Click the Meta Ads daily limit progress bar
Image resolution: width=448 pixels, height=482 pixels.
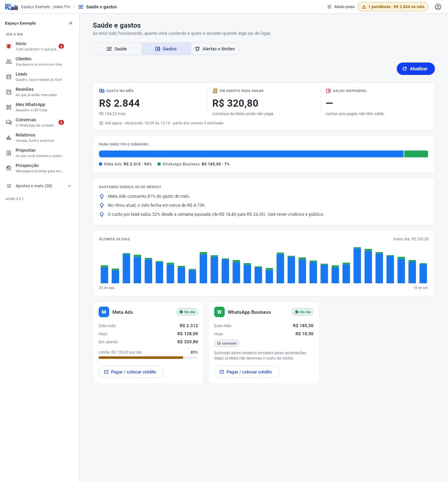coord(148,358)
